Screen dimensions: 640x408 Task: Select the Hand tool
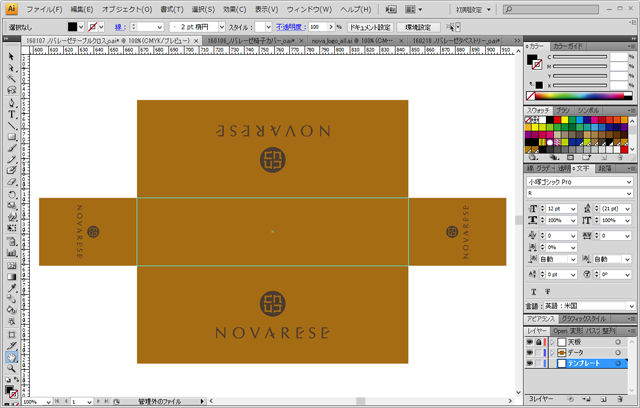pyautogui.click(x=11, y=357)
